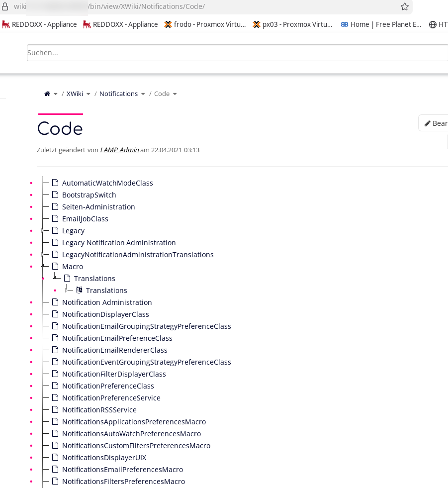Image resolution: width=448 pixels, height=488 pixels.
Task: Click the home icon in the breadcrumb
Action: click(x=47, y=94)
